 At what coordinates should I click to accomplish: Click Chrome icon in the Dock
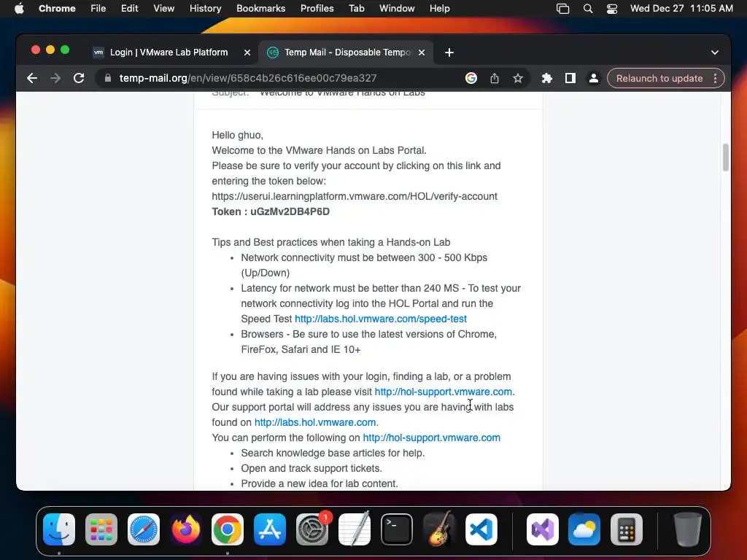coord(228,529)
